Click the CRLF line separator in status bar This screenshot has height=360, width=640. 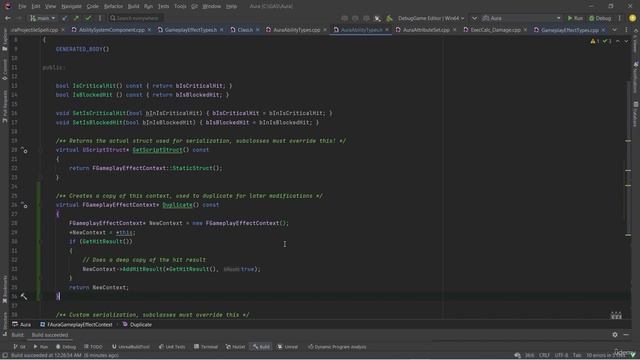click(544, 356)
